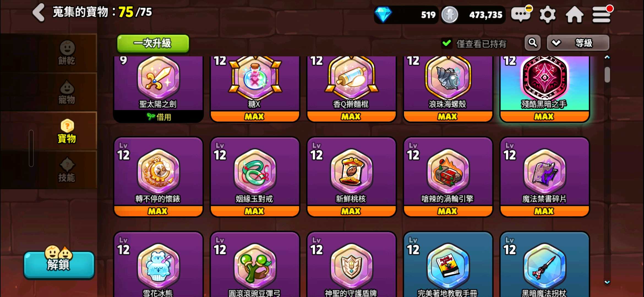
Task: Click the blue 解鎖 button
Action: click(x=59, y=264)
